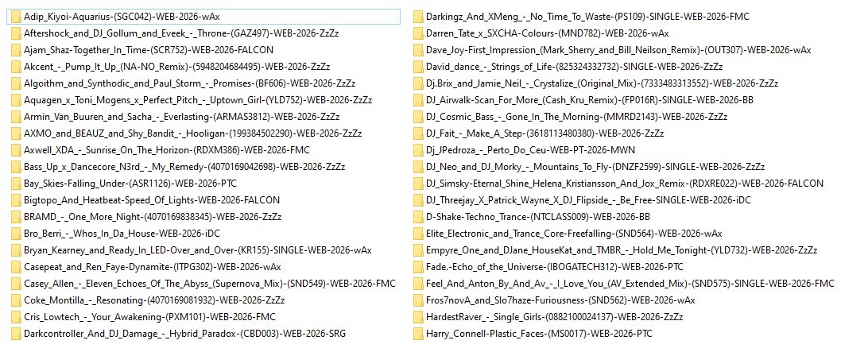Select Empyre_One Hold_Me_Tonight folder name
The image size is (868, 348).
(x=622, y=250)
